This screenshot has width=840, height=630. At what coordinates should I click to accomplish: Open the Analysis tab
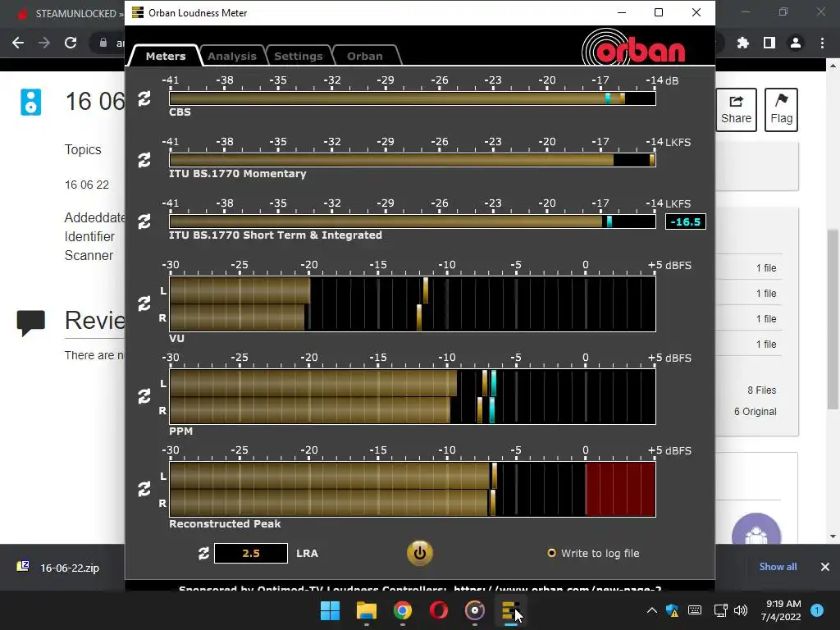point(231,56)
